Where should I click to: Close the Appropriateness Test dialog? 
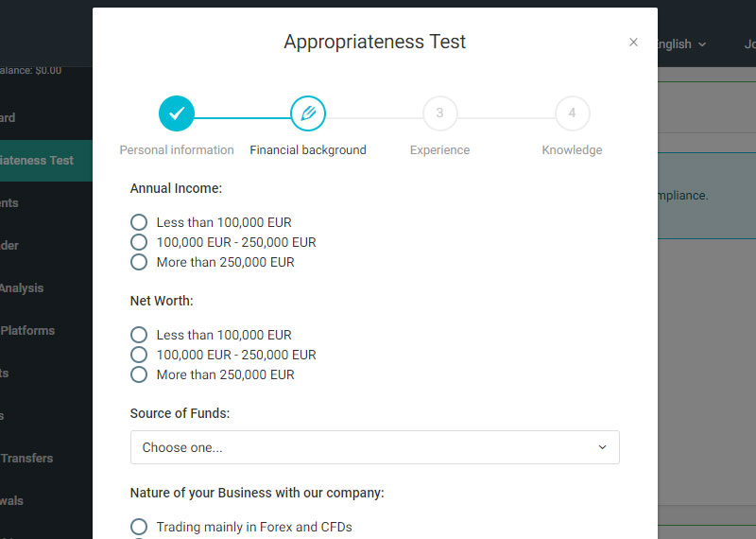(633, 43)
